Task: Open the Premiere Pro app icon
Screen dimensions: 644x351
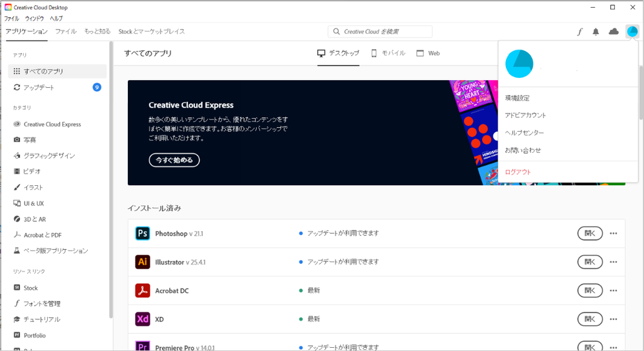Action: click(143, 346)
